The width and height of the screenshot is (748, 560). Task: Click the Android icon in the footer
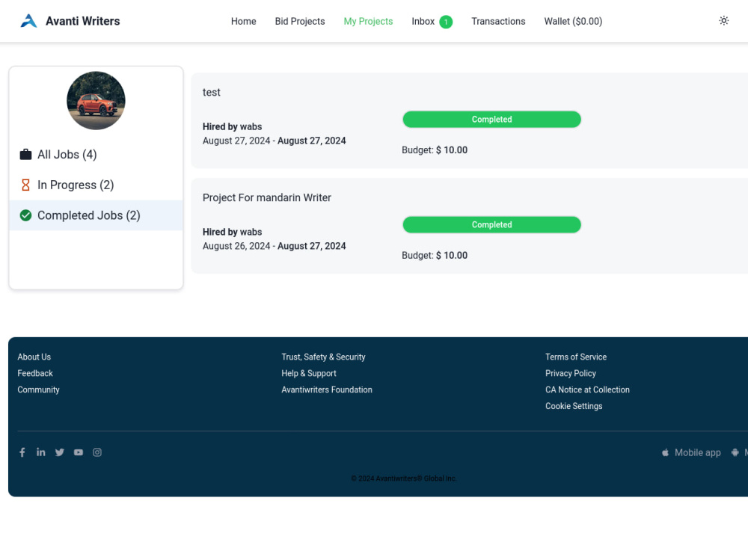735,452
